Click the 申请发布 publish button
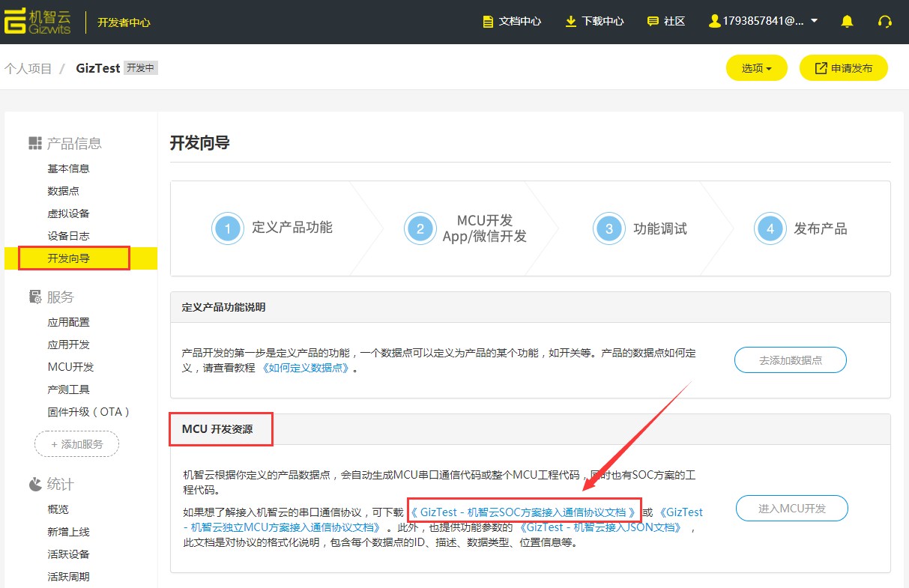Viewport: 909px width, 588px height. (x=844, y=67)
